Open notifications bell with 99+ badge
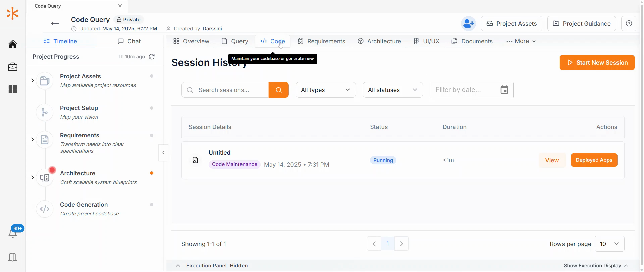This screenshot has height=272, width=644. [x=13, y=233]
